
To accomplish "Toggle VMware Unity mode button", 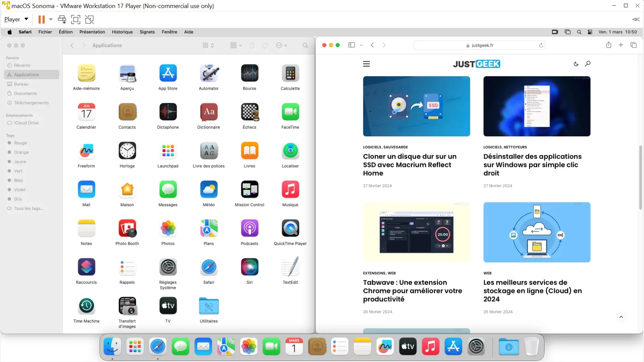I will (x=90, y=19).
